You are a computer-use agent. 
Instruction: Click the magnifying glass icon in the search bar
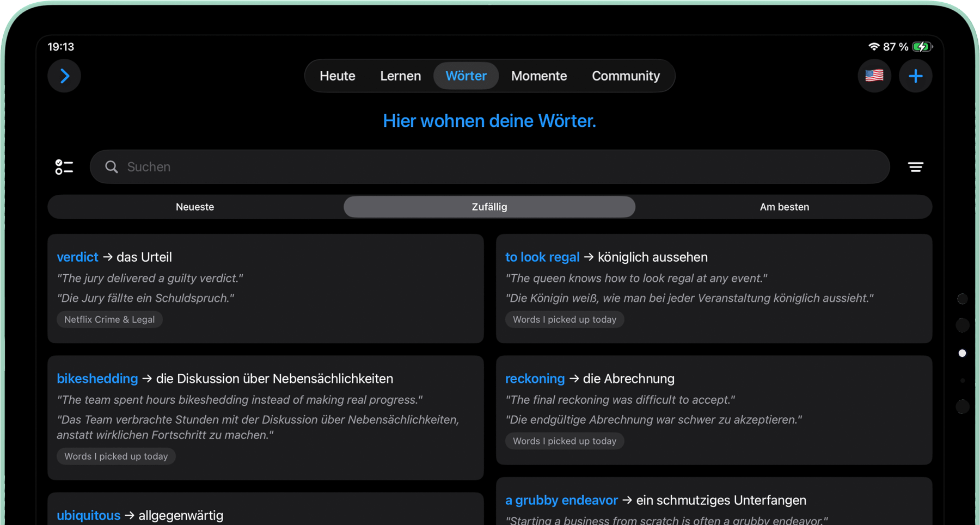tap(111, 166)
